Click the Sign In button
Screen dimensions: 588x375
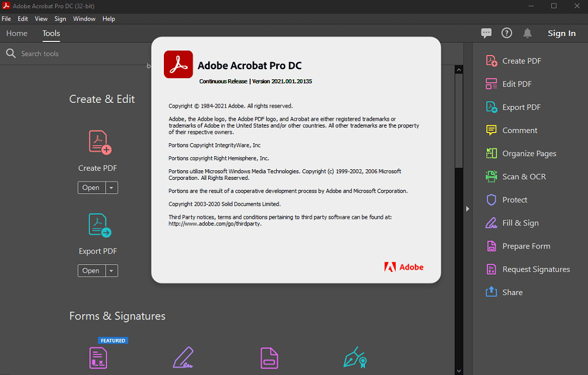tap(561, 33)
